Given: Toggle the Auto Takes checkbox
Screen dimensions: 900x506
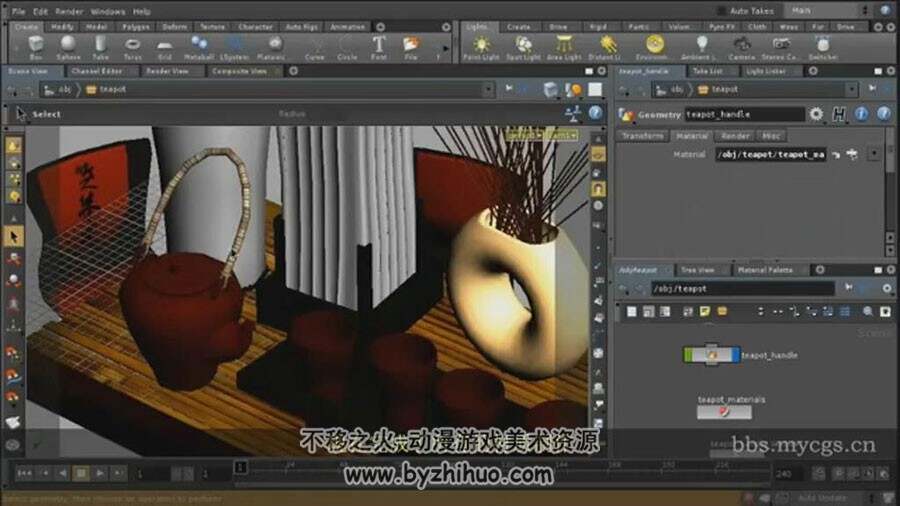Looking at the screenshot, I should point(722,11).
